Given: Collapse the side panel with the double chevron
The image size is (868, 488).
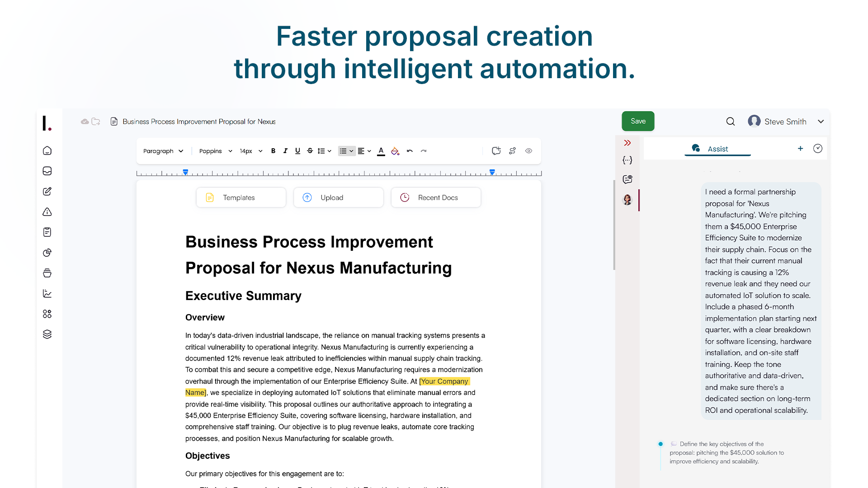Looking at the screenshot, I should [x=627, y=143].
